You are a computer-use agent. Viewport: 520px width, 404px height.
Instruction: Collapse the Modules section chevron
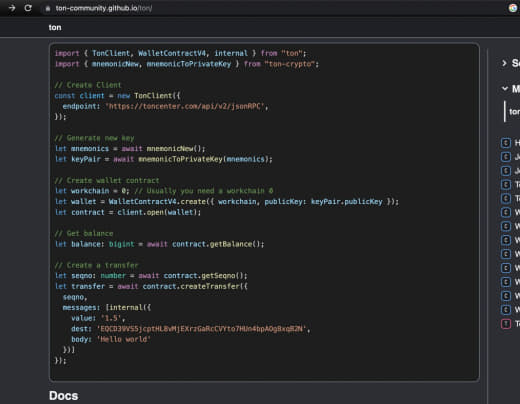coord(505,88)
